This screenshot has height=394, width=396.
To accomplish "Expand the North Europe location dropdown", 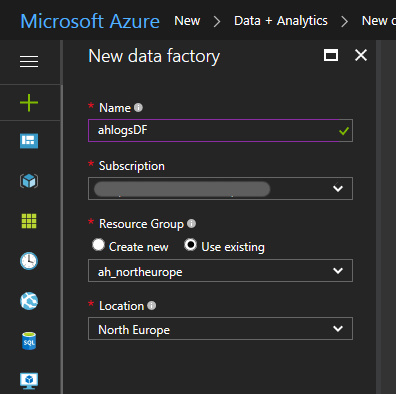I will pos(220,329).
